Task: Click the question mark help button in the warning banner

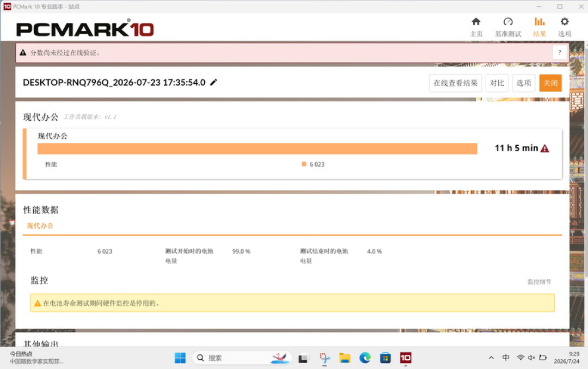Action: point(560,52)
